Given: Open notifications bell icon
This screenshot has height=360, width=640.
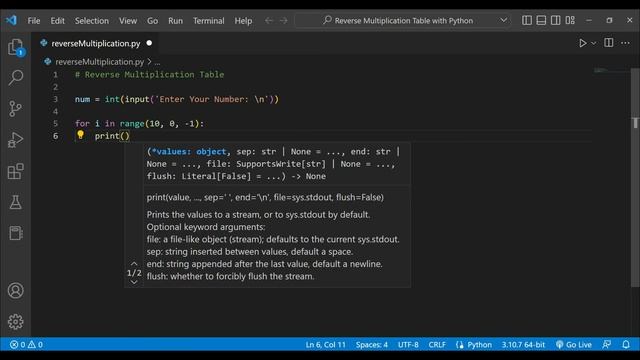Looking at the screenshot, I should [x=626, y=344].
